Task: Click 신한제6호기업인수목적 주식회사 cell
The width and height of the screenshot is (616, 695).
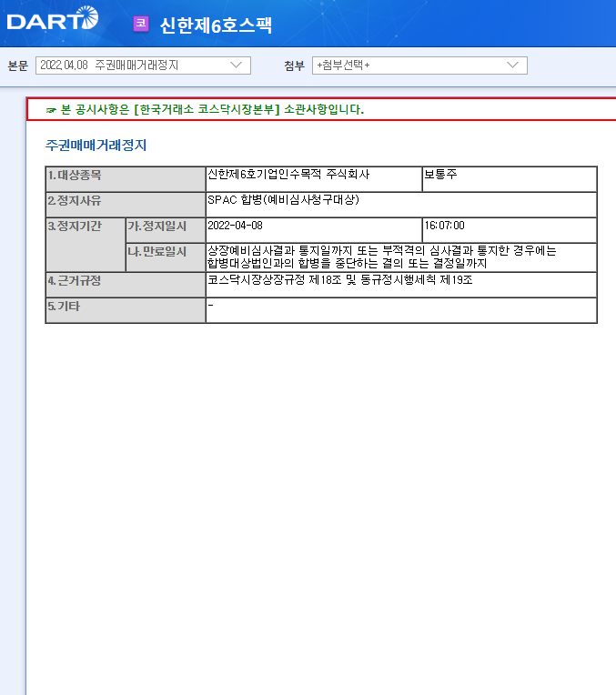Action: coord(314,179)
